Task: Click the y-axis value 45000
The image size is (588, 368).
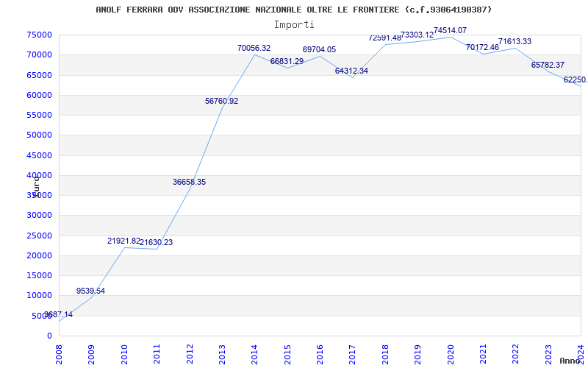Action: (40, 155)
